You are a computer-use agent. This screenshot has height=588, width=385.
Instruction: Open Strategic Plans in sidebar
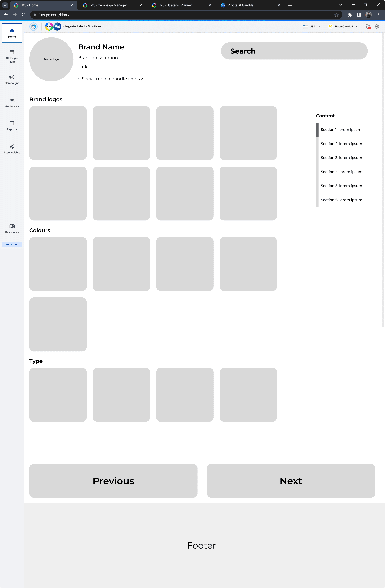click(12, 56)
